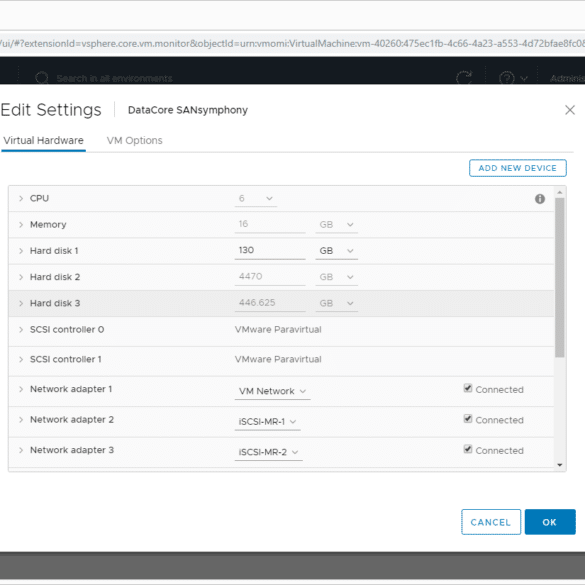Toggle Network adapter 1 Connected checkbox
Viewport: 585px width, 585px height.
467,388
